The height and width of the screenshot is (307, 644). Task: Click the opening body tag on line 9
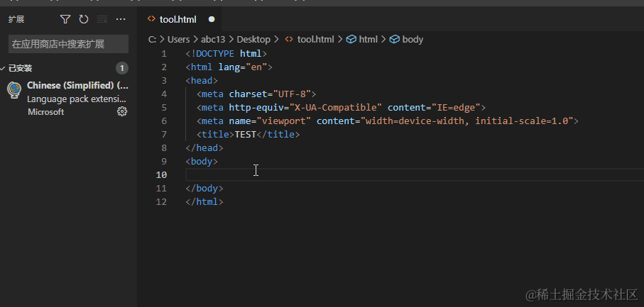pyautogui.click(x=202, y=162)
